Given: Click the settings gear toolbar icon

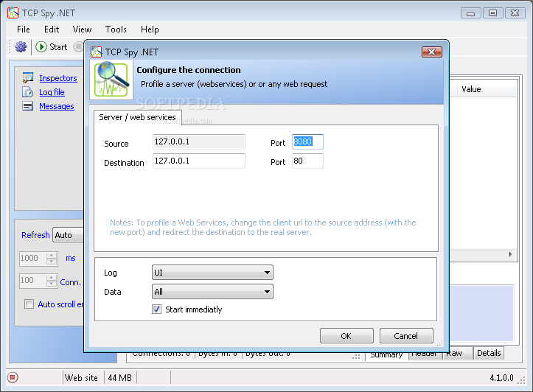Looking at the screenshot, I should coord(21,47).
